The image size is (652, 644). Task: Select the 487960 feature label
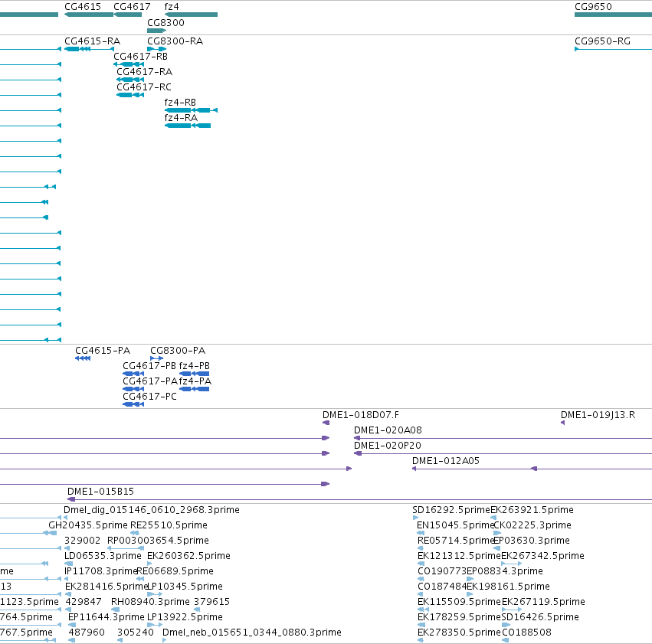click(87, 633)
